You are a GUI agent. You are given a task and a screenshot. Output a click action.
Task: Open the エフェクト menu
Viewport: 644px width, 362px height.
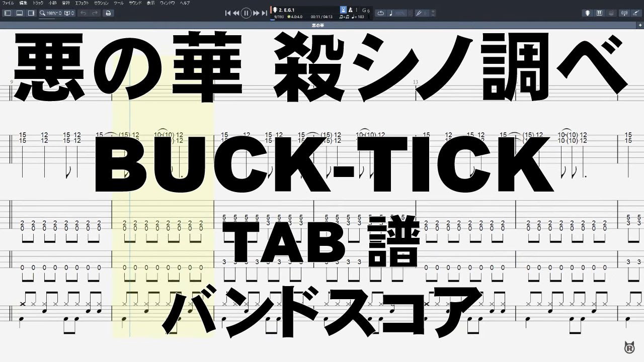(x=82, y=3)
